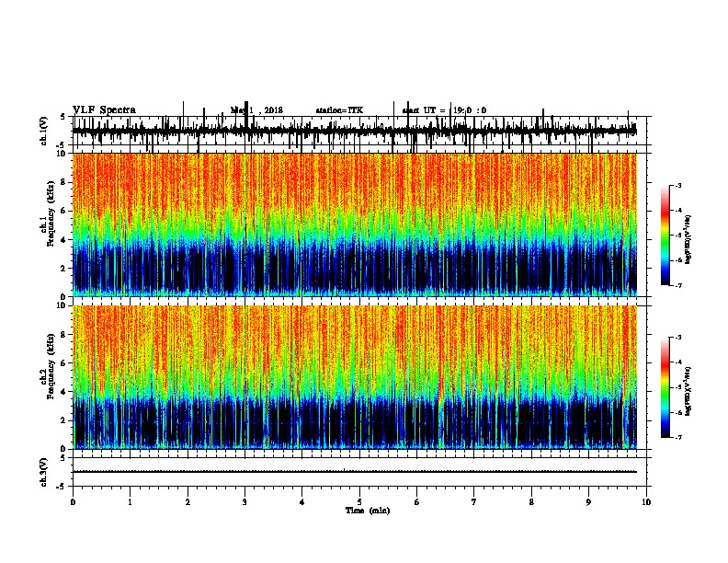Click time axis tick label '6'
Screen dimensions: 728x563
point(416,502)
